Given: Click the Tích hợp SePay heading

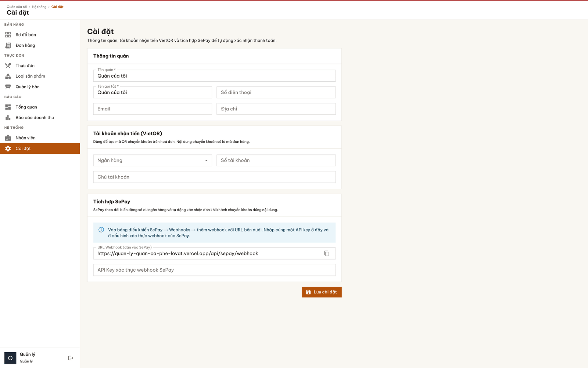Looking at the screenshot, I should click(112, 202).
